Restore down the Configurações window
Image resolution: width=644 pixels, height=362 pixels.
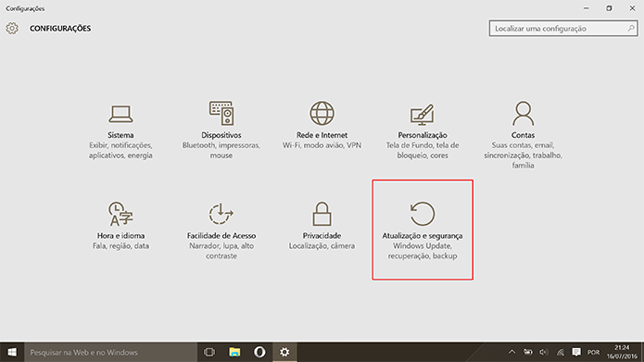(609, 8)
